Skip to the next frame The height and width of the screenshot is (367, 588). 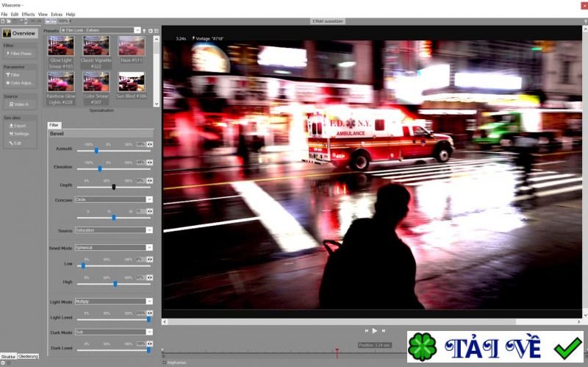[383, 331]
